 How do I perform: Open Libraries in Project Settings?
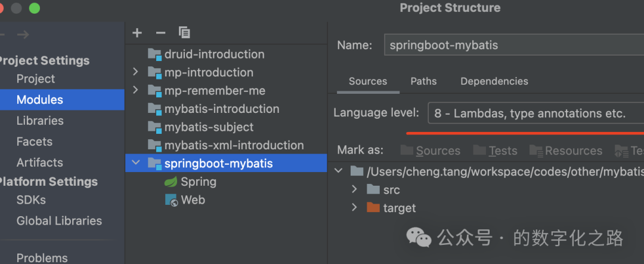point(39,121)
